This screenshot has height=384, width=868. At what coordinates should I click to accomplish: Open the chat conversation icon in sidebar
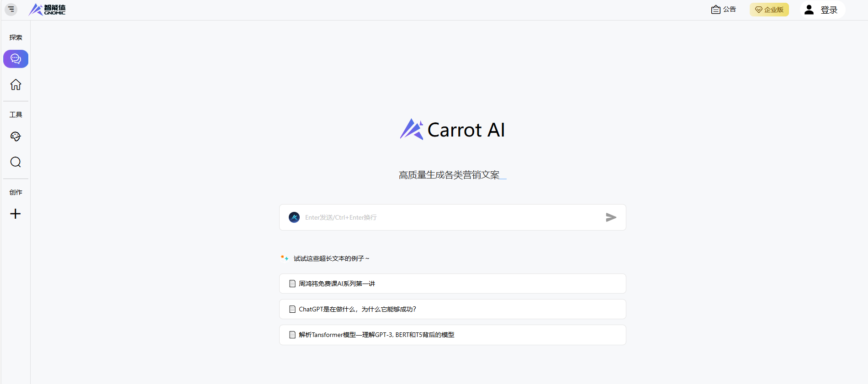16,59
